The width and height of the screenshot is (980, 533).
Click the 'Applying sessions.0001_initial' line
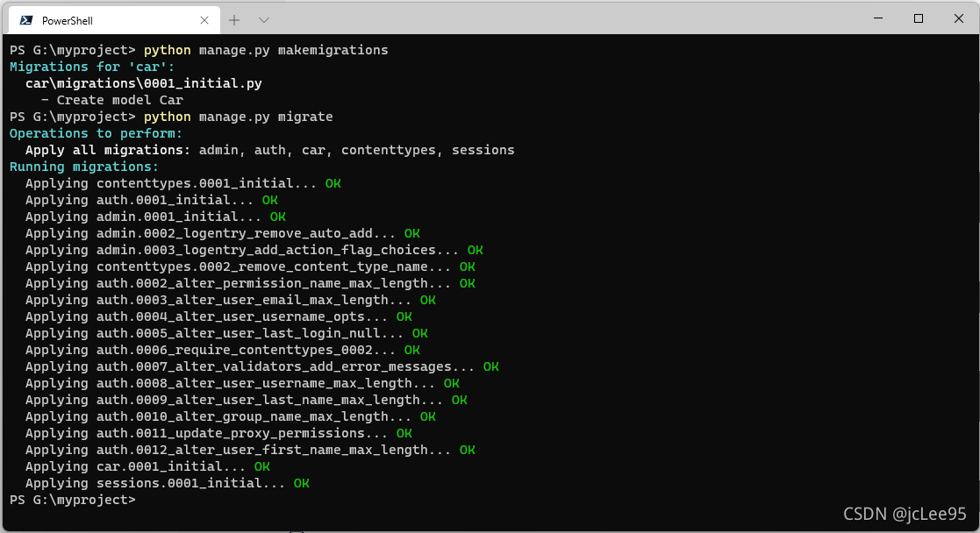pyautogui.click(x=167, y=483)
